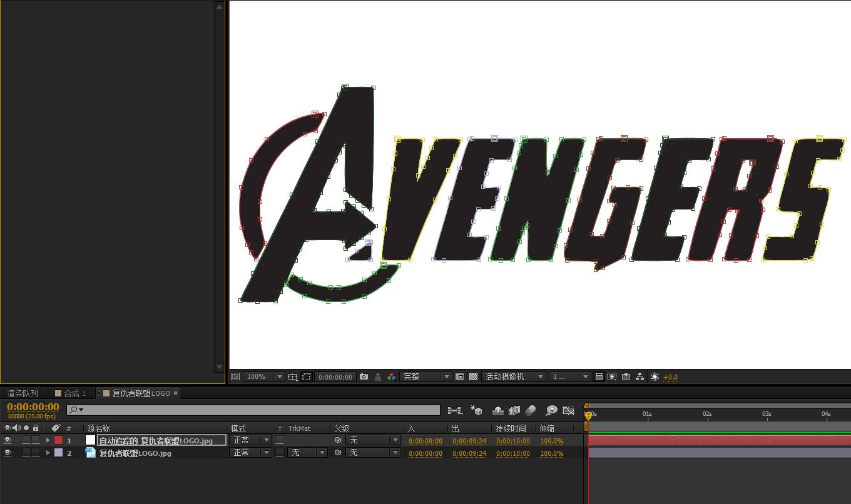Open the composition flowchart icon
851x504 pixels.
tap(640, 376)
